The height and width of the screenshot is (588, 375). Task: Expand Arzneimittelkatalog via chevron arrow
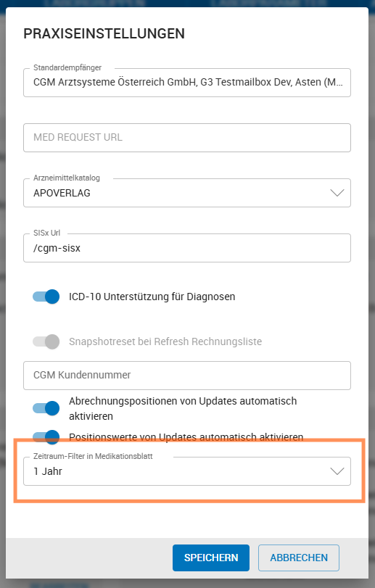337,193
